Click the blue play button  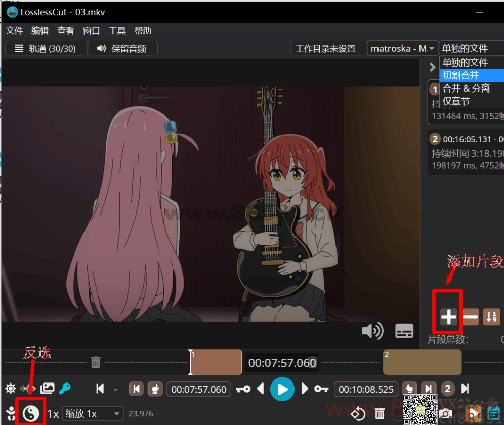[282, 389]
